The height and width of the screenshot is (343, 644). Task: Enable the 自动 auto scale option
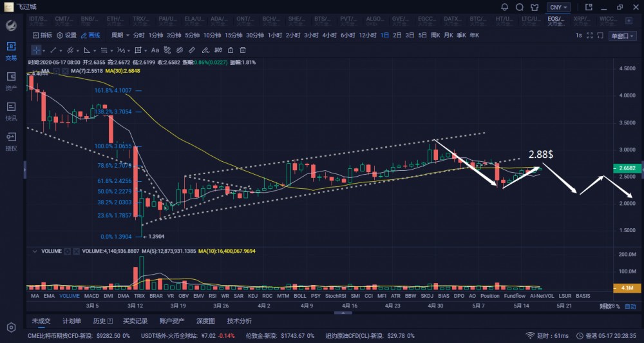(630, 306)
